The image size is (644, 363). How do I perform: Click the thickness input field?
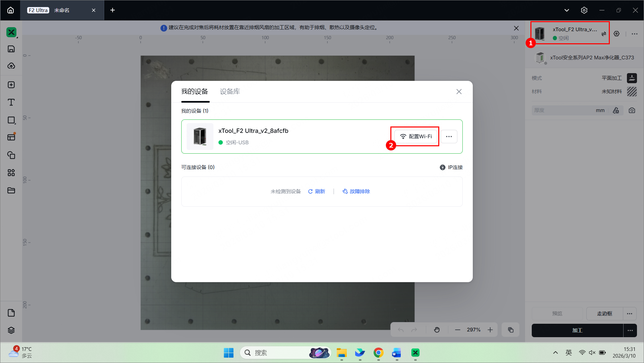pyautogui.click(x=563, y=110)
